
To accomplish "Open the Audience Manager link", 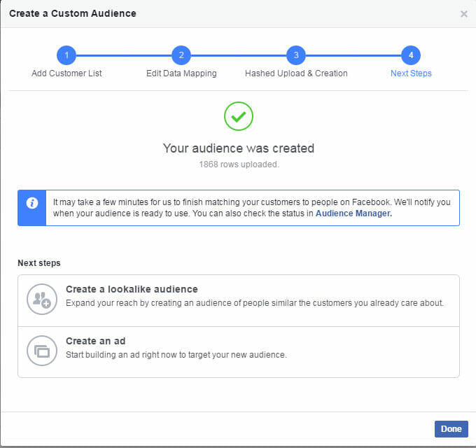I will [354, 213].
